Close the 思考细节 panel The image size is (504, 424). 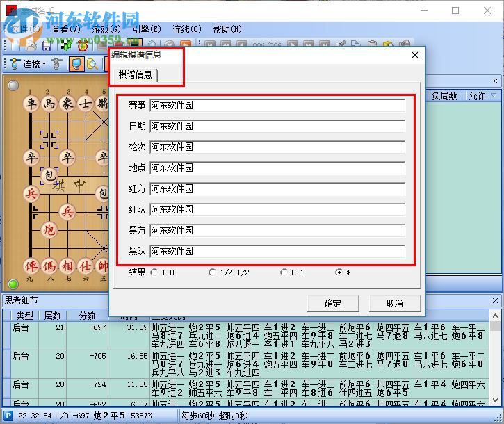tap(496, 300)
